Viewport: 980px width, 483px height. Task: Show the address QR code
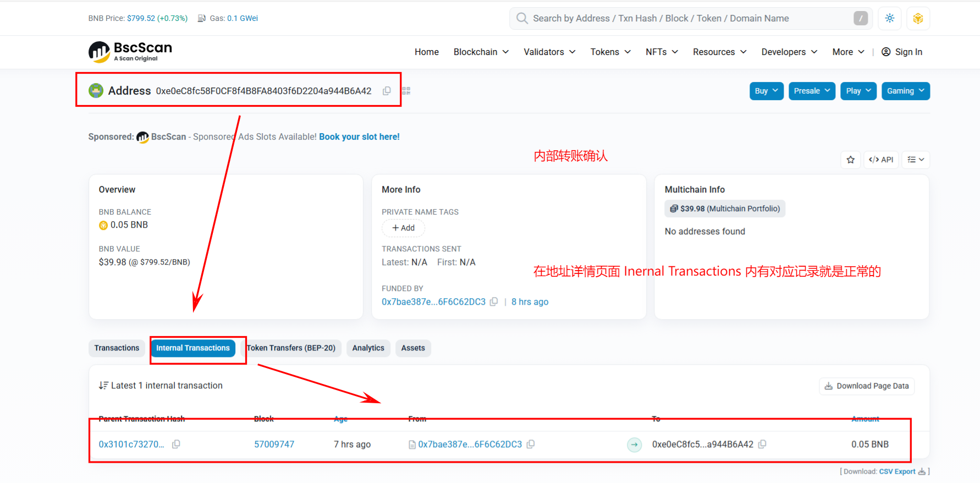[x=406, y=91]
